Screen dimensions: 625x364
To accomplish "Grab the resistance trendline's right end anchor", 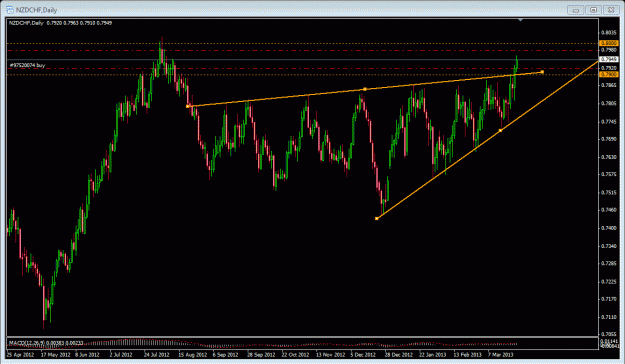I will pos(542,72).
